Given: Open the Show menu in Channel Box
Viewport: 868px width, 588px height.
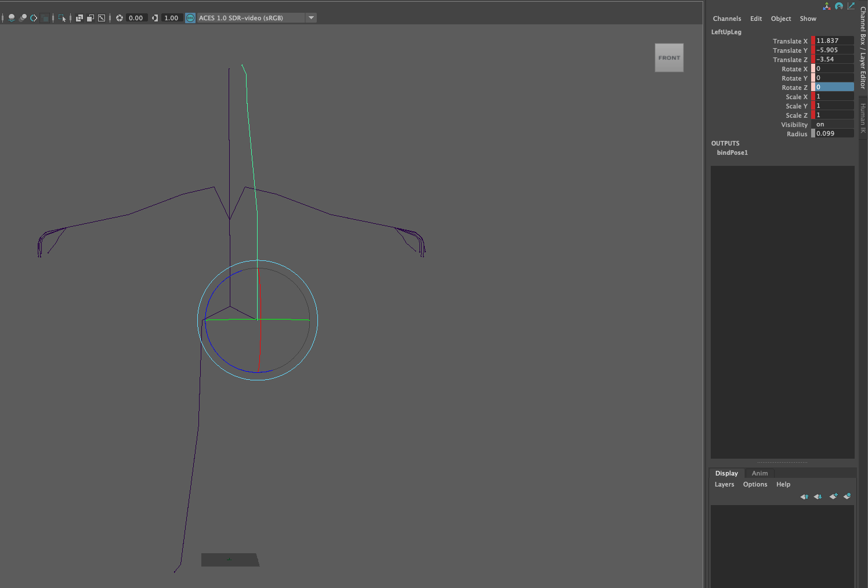Looking at the screenshot, I should click(808, 19).
